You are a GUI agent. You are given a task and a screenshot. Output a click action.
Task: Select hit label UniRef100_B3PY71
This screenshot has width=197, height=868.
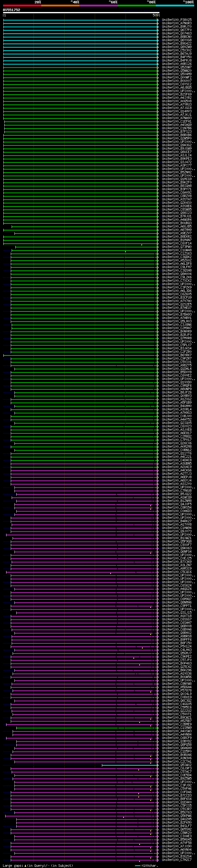[x=177, y=189]
